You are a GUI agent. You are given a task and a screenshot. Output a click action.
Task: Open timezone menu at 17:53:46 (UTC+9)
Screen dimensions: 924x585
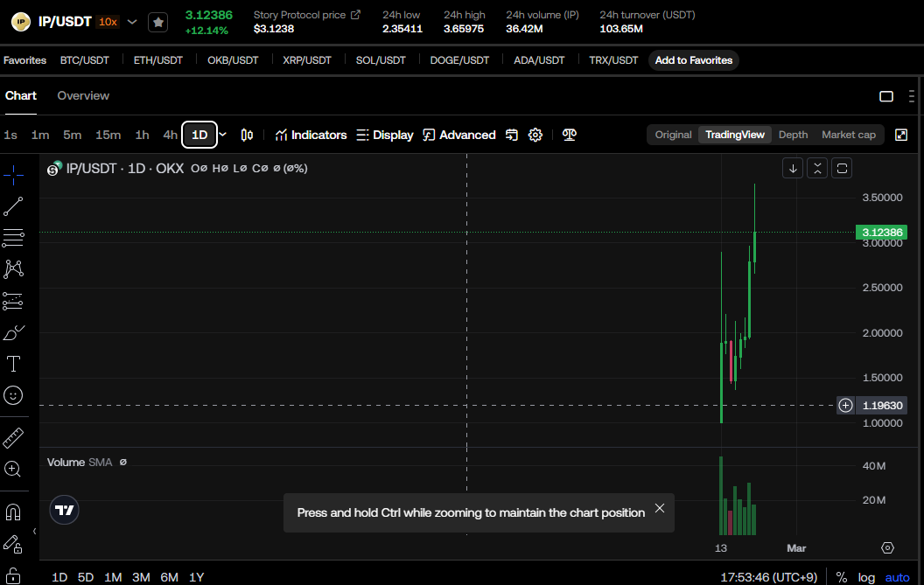768,577
